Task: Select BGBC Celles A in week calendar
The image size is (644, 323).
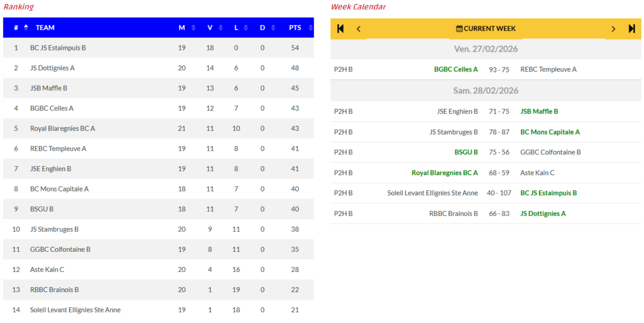Action: tap(455, 69)
